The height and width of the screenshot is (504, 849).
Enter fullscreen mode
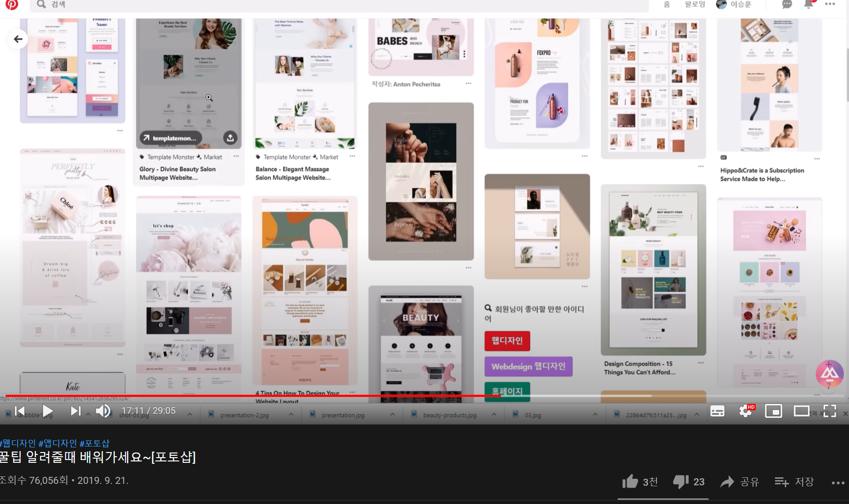tap(829, 411)
